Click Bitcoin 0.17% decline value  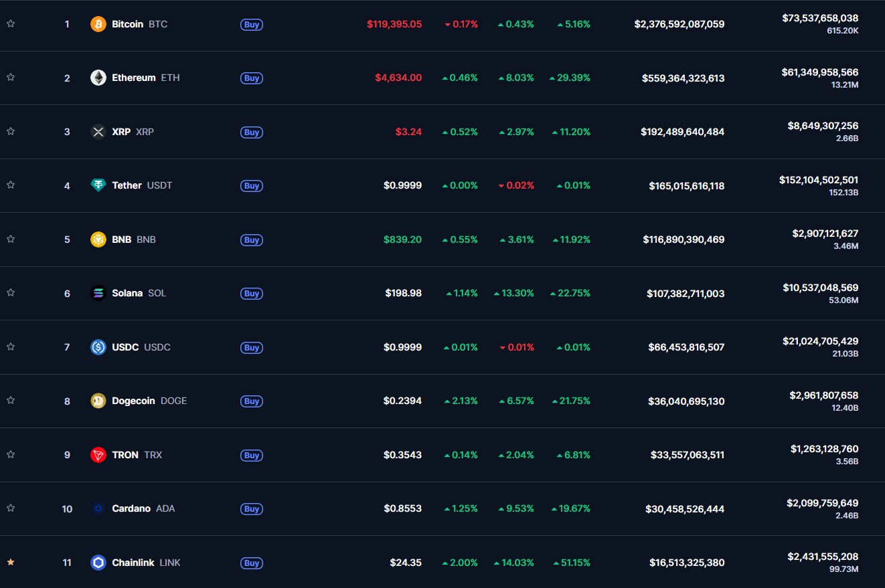pos(461,24)
